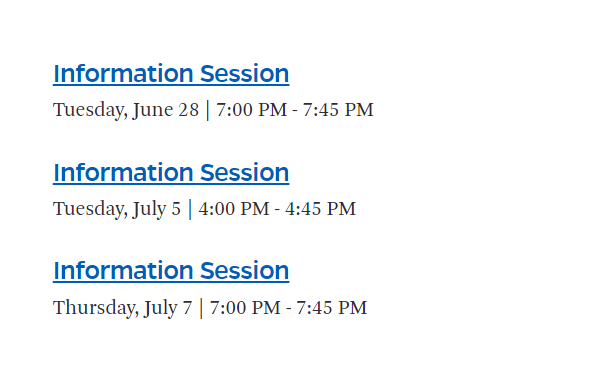
Task: Click the vertical bar separator after June 28
Action: [x=208, y=111]
